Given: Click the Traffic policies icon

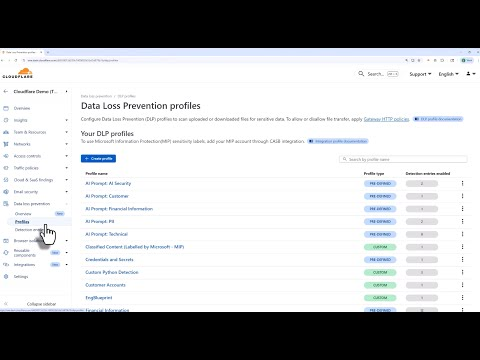Looking at the screenshot, I should point(6,168).
